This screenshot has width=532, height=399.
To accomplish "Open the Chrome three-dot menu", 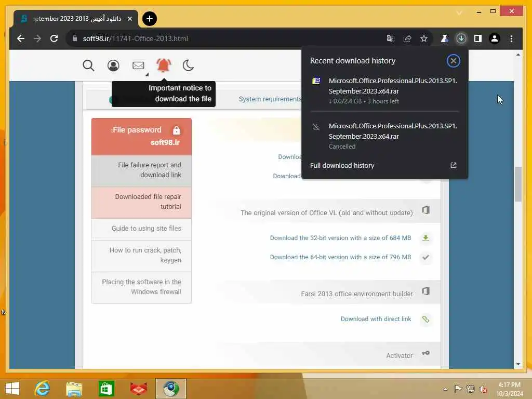I will tap(511, 38).
